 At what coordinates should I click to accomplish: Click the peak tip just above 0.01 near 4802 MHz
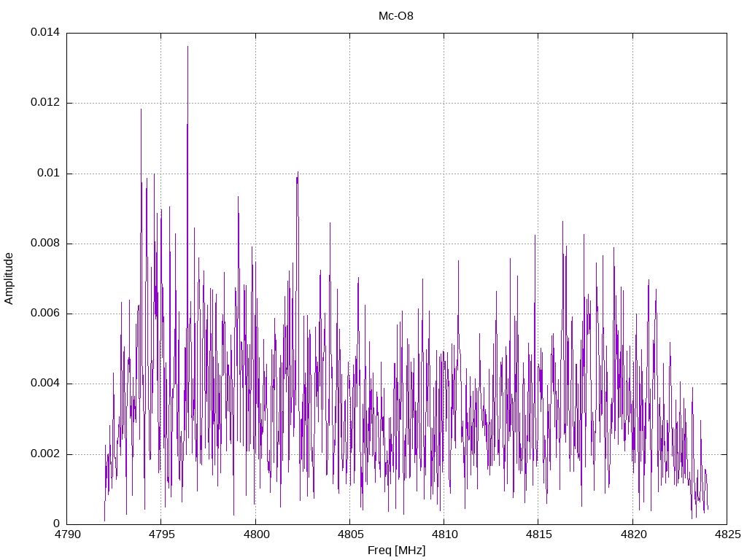tap(298, 173)
